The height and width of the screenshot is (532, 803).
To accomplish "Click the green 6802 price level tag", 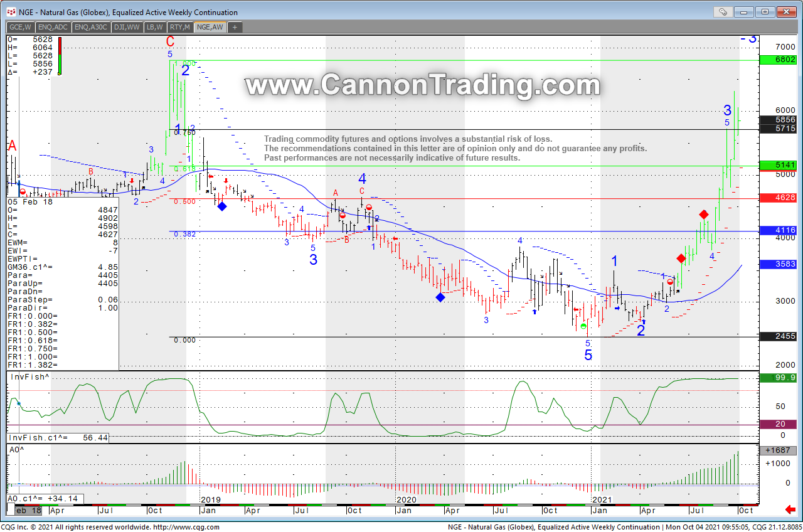I will pyautogui.click(x=777, y=60).
